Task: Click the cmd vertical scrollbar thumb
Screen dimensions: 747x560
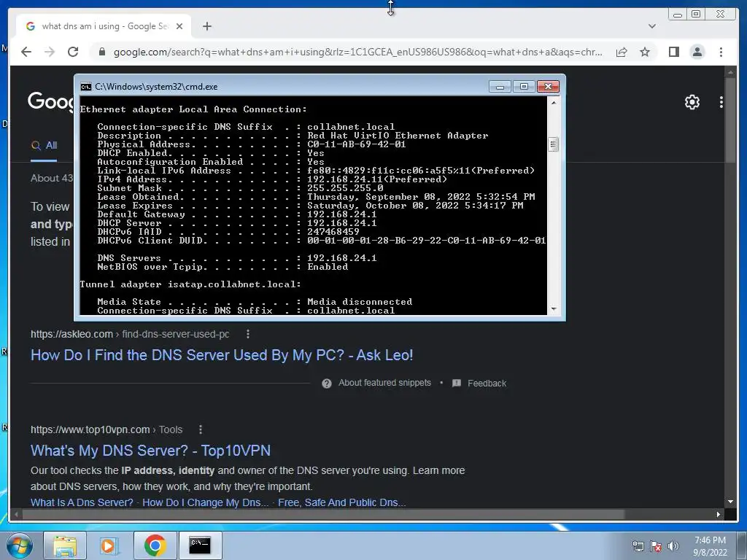Action: [553, 144]
